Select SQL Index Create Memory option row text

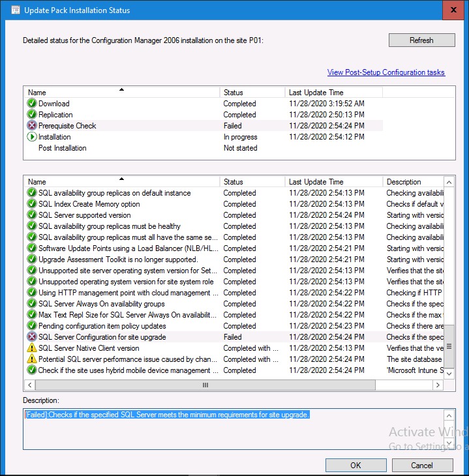(x=89, y=204)
